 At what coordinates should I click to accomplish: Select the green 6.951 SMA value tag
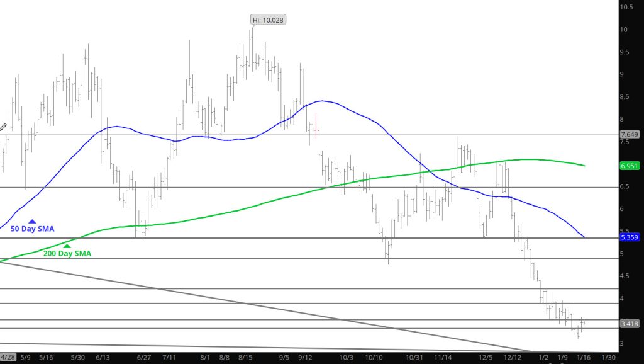(x=630, y=166)
